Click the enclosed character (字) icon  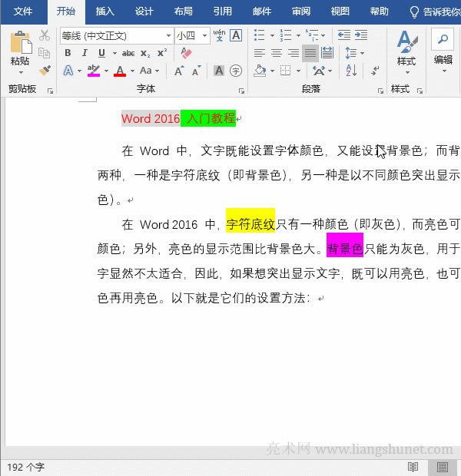click(236, 71)
